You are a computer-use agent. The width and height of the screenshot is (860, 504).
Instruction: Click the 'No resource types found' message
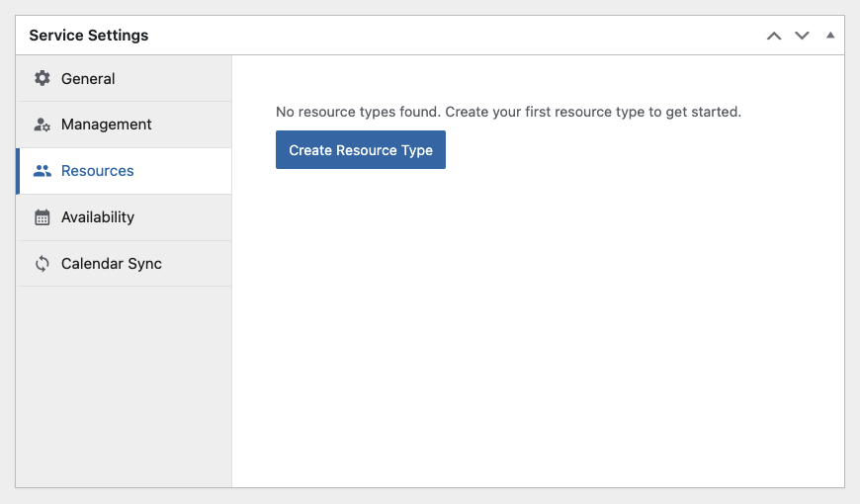[x=508, y=112]
